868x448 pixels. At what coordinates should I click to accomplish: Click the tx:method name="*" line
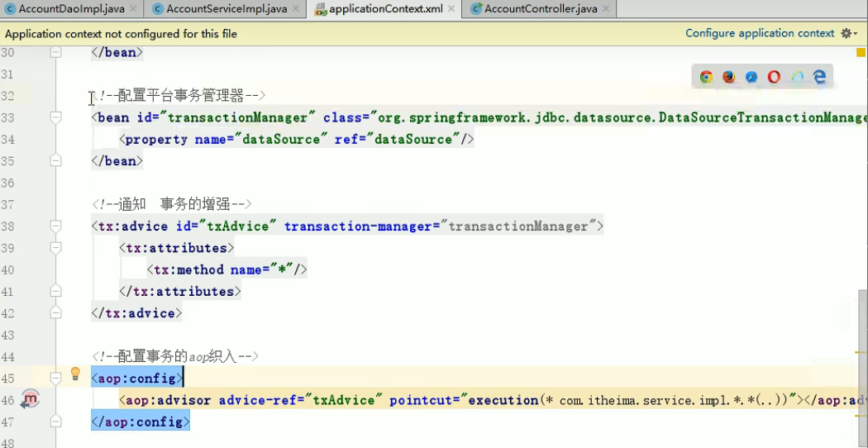click(227, 269)
